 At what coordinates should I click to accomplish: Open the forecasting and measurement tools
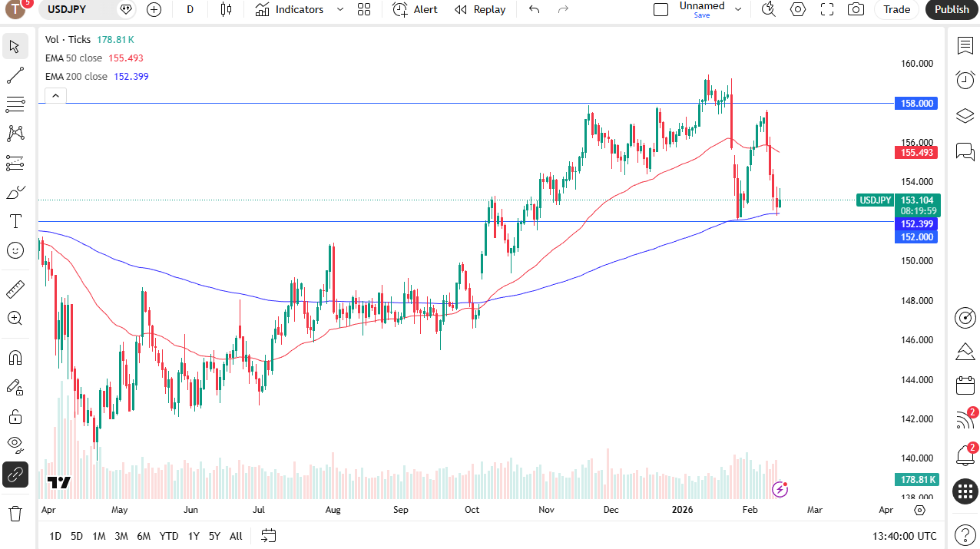tap(15, 162)
